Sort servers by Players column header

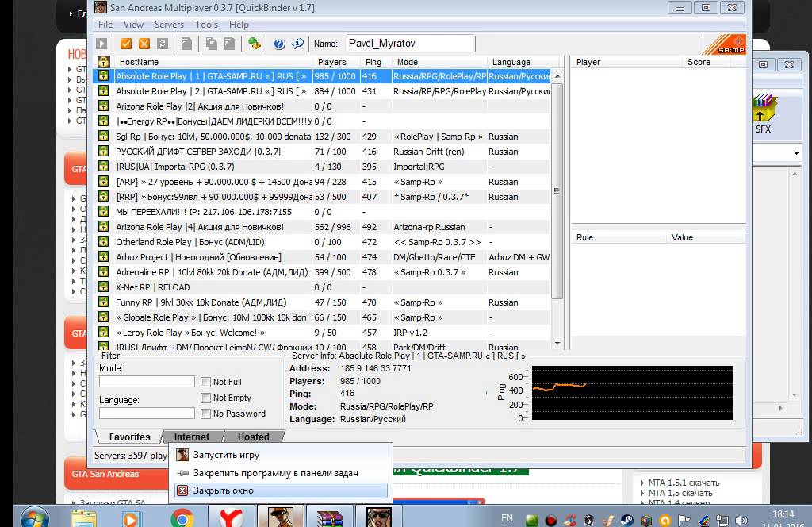click(336, 62)
